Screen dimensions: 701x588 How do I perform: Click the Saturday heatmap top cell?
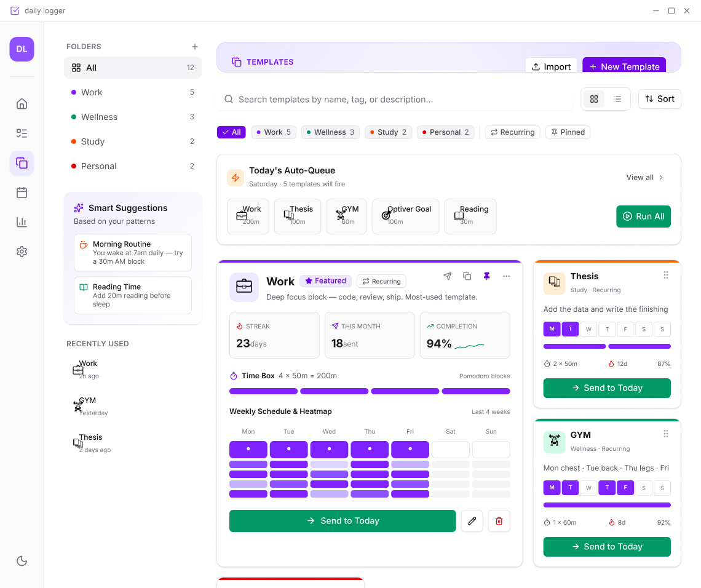pos(451,449)
